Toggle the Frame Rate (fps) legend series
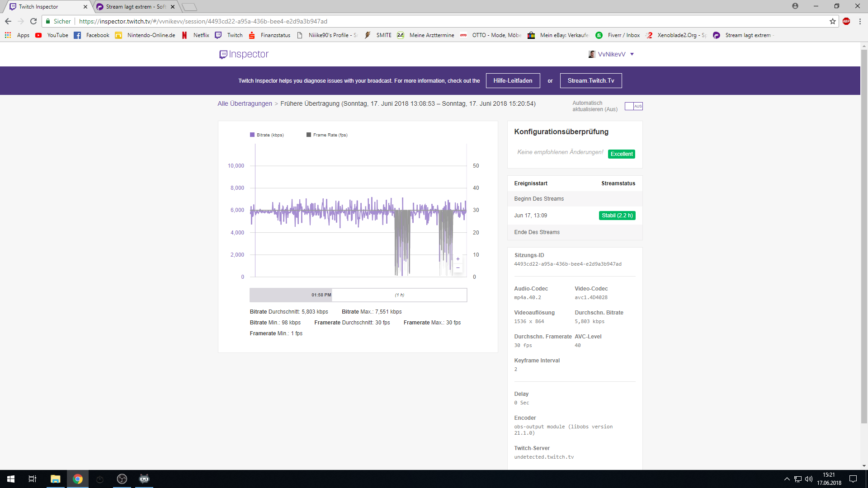The image size is (868, 488). point(327,135)
